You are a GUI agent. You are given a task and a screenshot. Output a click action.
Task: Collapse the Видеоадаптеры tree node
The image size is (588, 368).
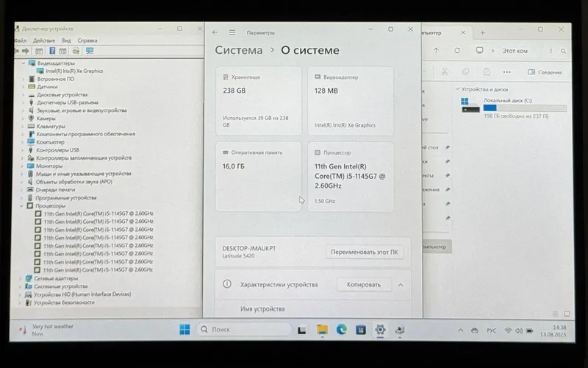tap(24, 63)
